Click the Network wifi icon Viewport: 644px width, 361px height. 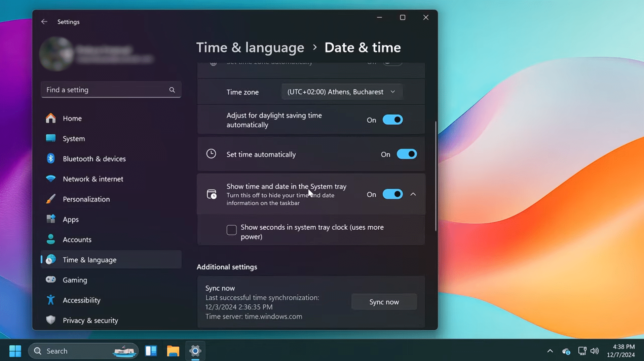click(51, 178)
